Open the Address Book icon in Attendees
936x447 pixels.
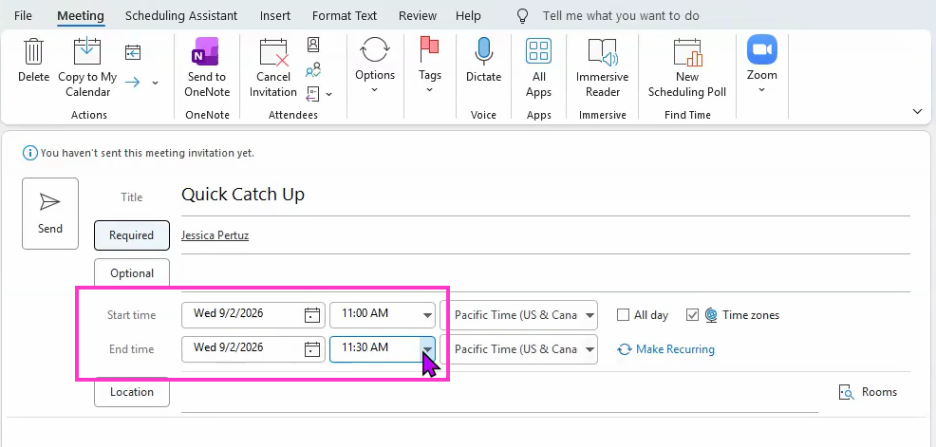point(313,44)
